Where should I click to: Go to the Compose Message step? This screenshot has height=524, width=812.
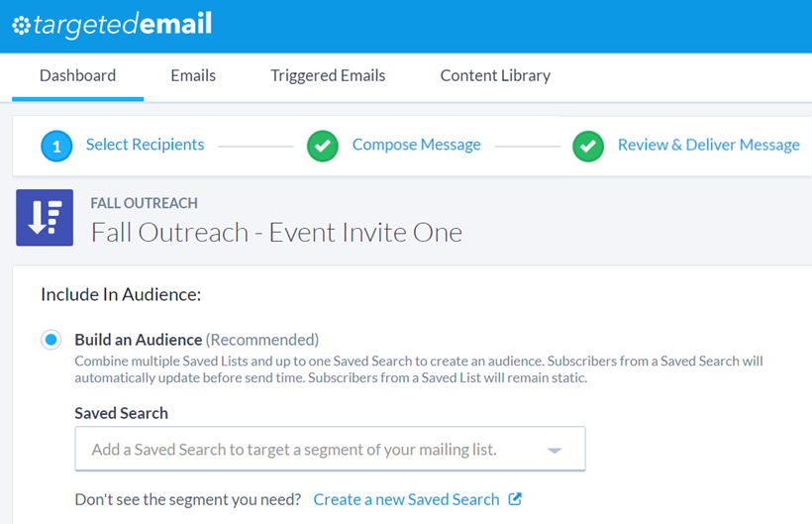(x=416, y=145)
